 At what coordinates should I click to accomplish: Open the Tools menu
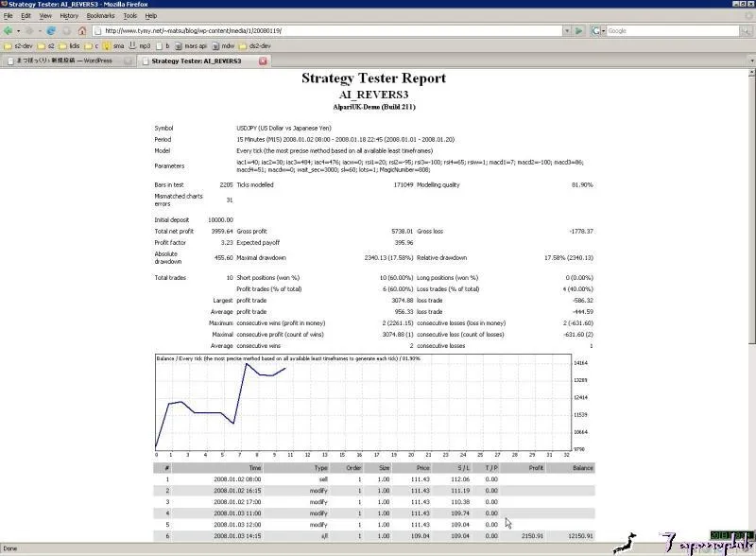click(129, 16)
